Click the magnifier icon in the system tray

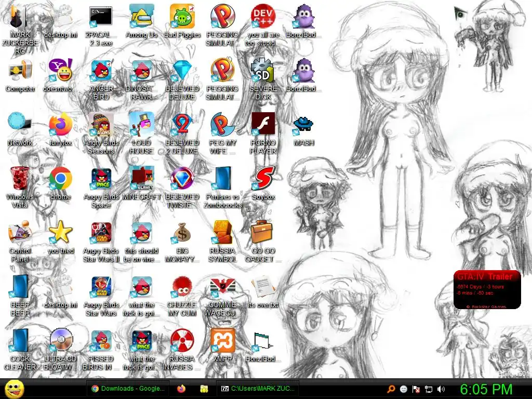(391, 389)
